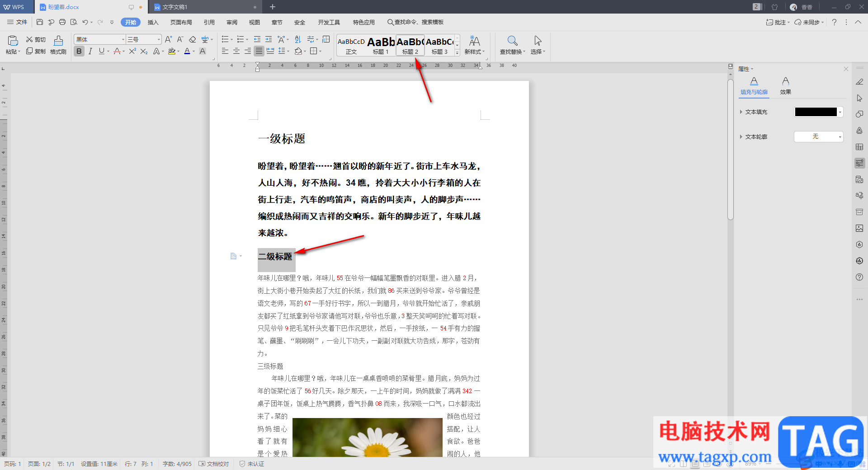Increase font size with A+ icon

pyautogui.click(x=168, y=39)
